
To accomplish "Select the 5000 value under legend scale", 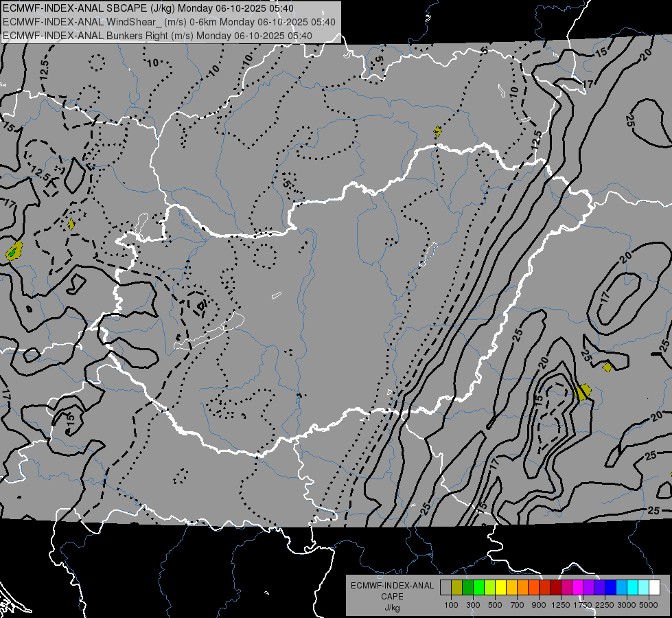I will [x=649, y=604].
